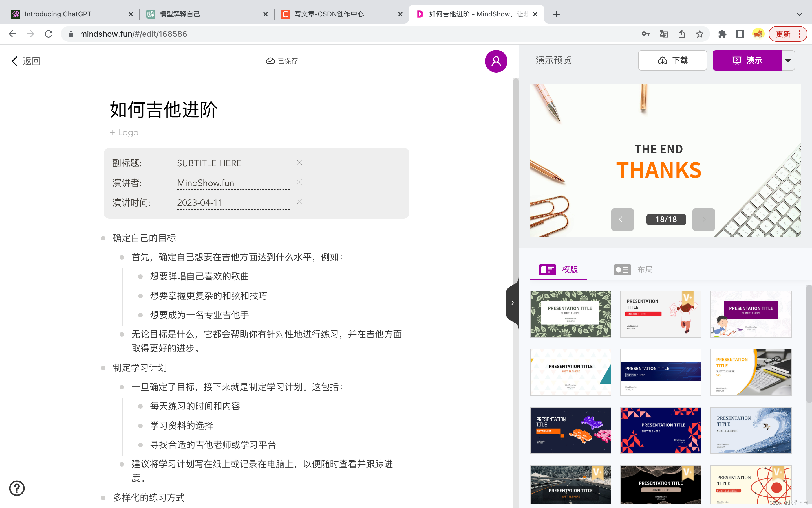Click the 返回 back link
The height and width of the screenshot is (508, 812).
[x=26, y=61]
